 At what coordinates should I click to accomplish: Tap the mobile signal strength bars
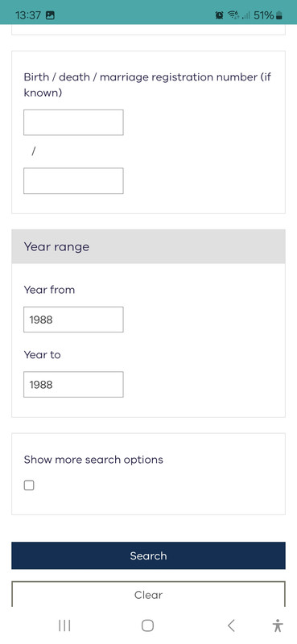click(246, 15)
